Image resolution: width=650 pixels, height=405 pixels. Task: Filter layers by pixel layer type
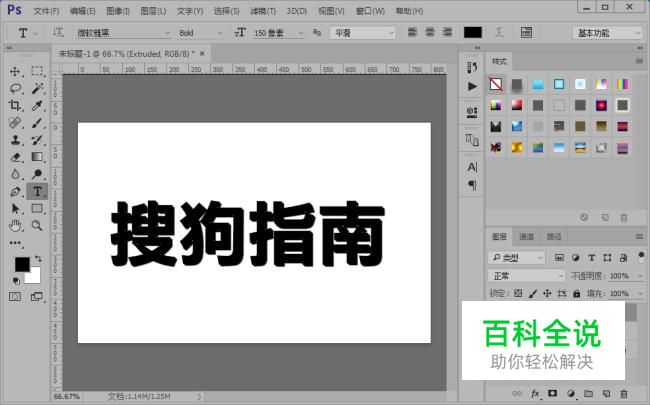[559, 258]
